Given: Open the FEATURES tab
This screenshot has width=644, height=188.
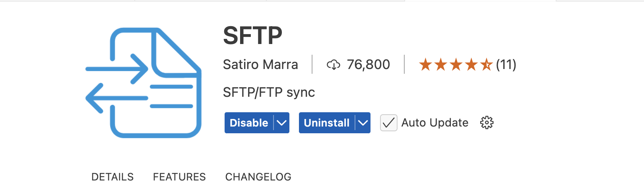Looking at the screenshot, I should [179, 177].
